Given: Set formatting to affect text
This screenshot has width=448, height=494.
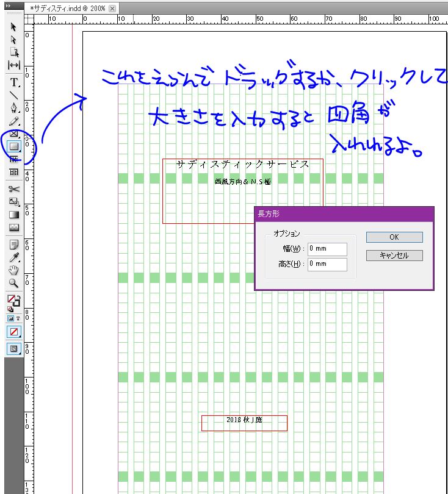Looking at the screenshot, I should [x=18, y=318].
